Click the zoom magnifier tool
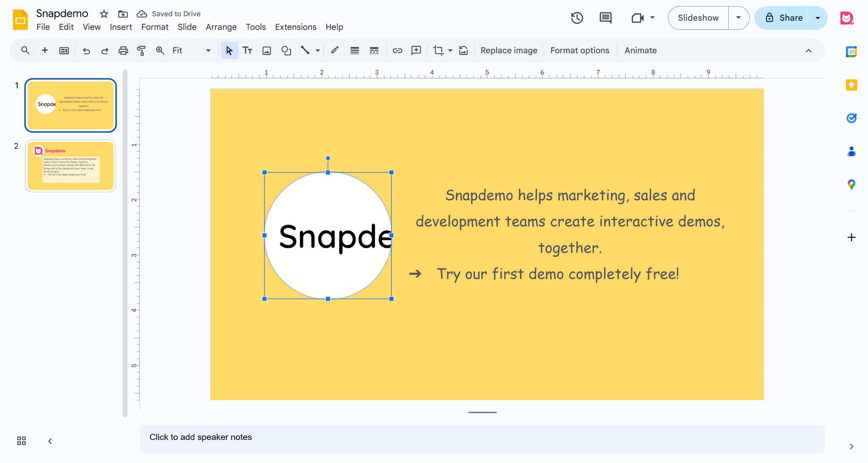868x463 pixels. tap(160, 51)
